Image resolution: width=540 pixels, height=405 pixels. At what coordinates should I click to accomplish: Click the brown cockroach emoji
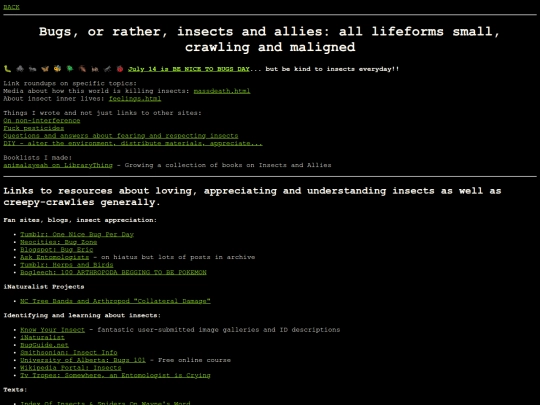tap(82, 69)
